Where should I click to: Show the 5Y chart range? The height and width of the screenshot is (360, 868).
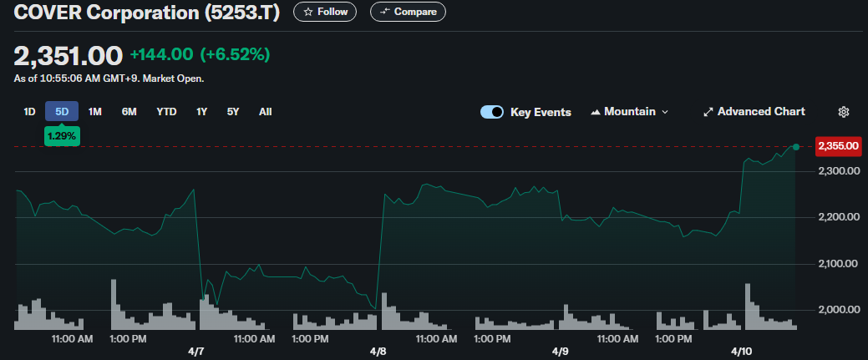pyautogui.click(x=233, y=111)
